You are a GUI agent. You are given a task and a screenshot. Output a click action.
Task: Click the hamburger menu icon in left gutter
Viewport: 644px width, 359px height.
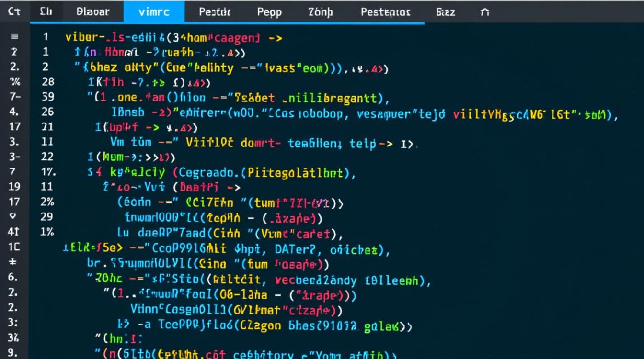pos(14,36)
